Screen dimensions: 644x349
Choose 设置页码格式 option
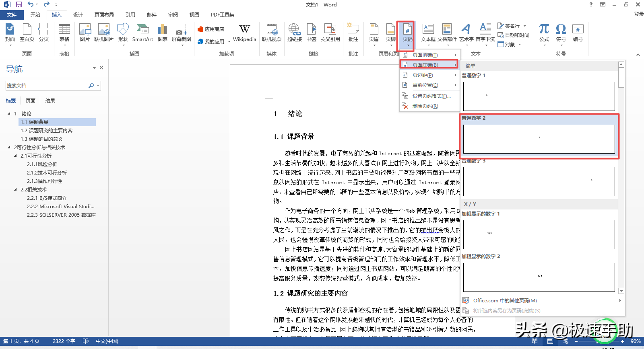[431, 96]
